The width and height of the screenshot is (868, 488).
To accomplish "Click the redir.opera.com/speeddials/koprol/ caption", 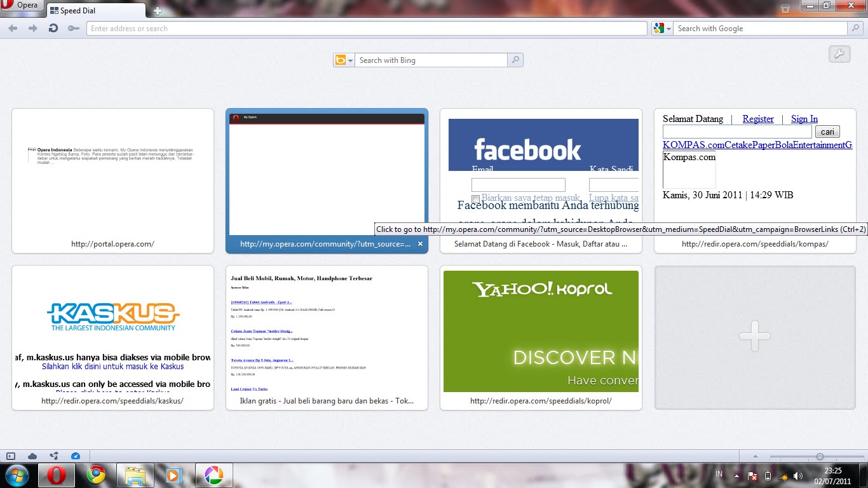I will click(541, 401).
